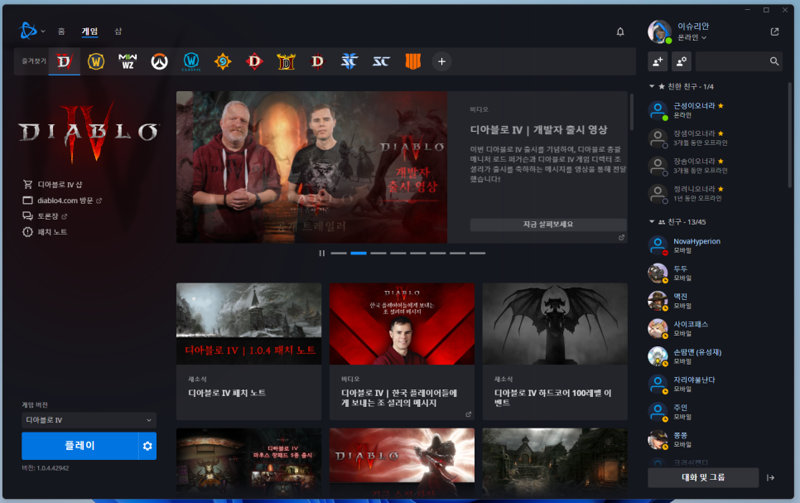Collapse the social panel arrow icon

tap(770, 477)
